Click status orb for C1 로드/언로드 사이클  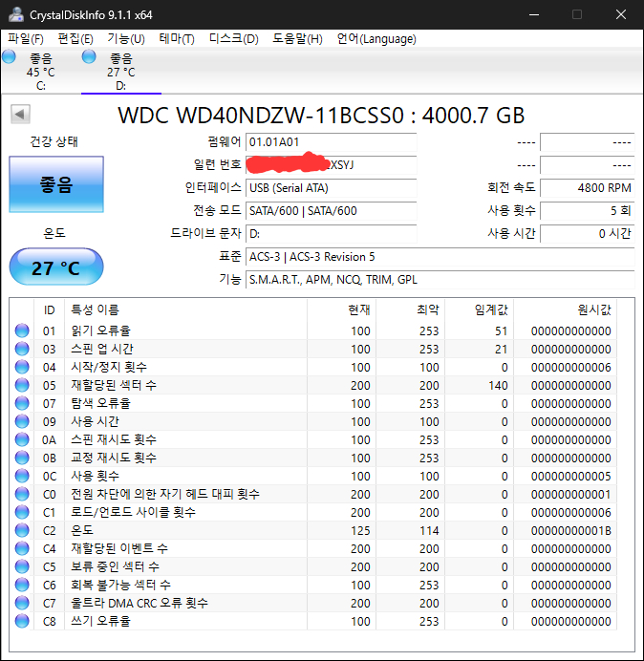point(22,512)
